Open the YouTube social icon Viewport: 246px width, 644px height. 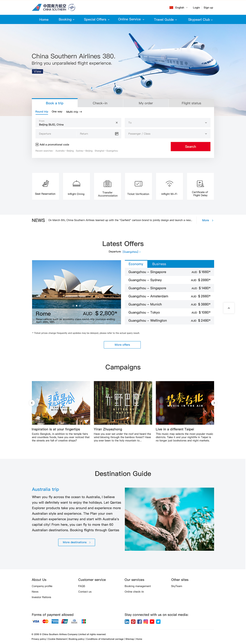pyautogui.click(x=152, y=622)
